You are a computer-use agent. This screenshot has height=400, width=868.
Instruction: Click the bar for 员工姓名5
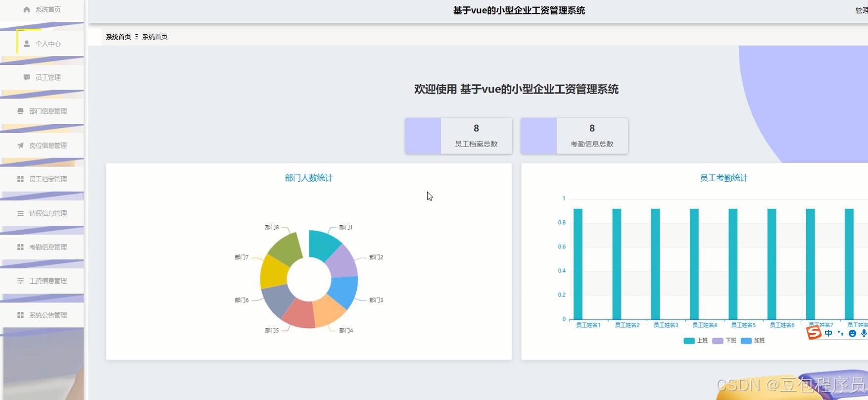(x=733, y=264)
